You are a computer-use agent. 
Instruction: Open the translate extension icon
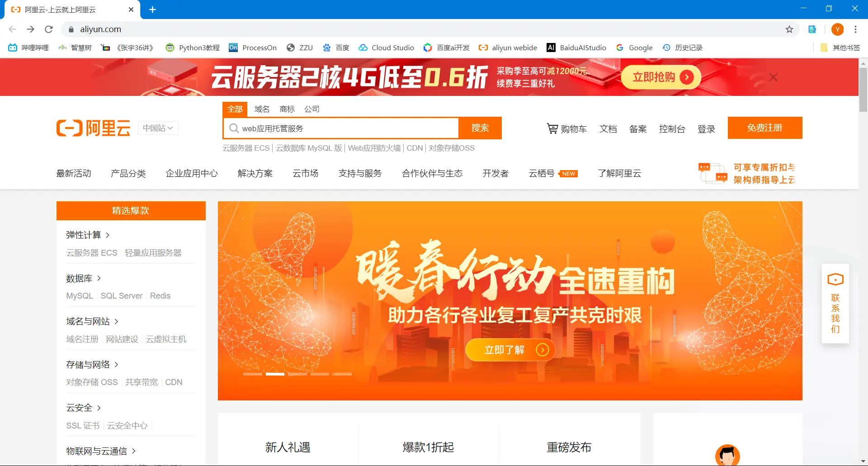click(x=812, y=29)
